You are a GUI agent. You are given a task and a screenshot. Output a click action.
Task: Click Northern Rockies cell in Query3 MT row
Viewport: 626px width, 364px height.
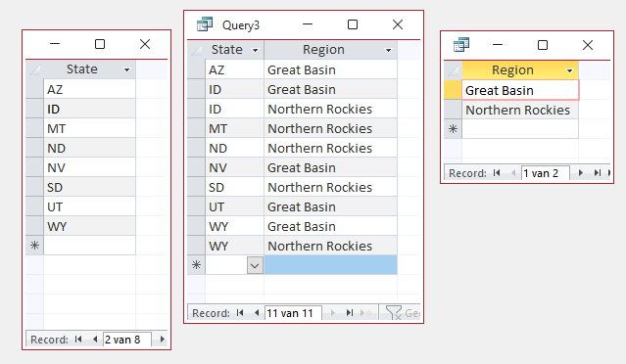(x=330, y=128)
